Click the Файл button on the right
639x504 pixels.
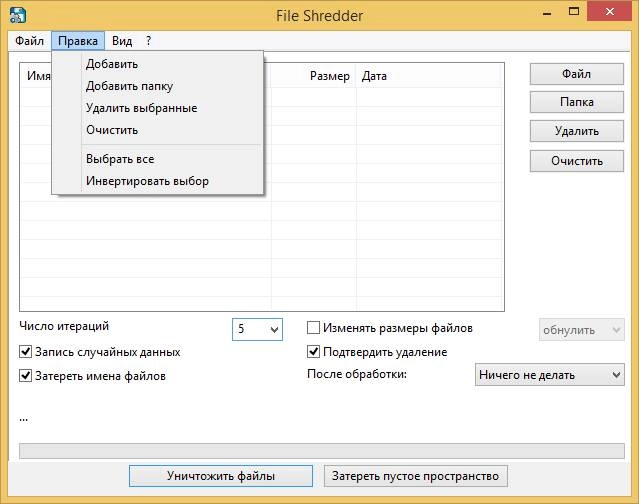[577, 74]
